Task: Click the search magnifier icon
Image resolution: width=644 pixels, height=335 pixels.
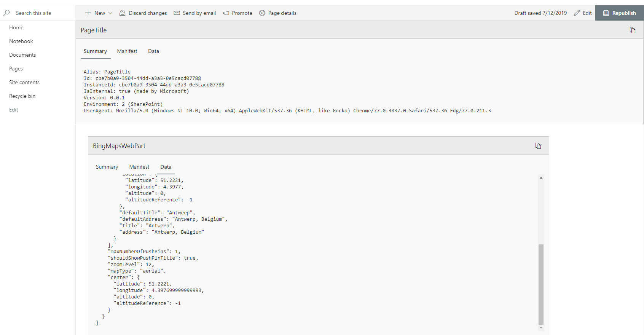Action: [x=6, y=13]
